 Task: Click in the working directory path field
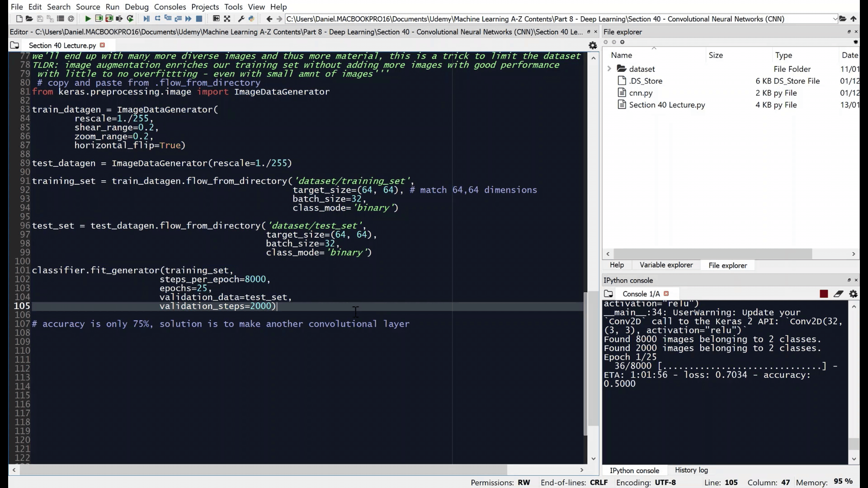coord(558,19)
